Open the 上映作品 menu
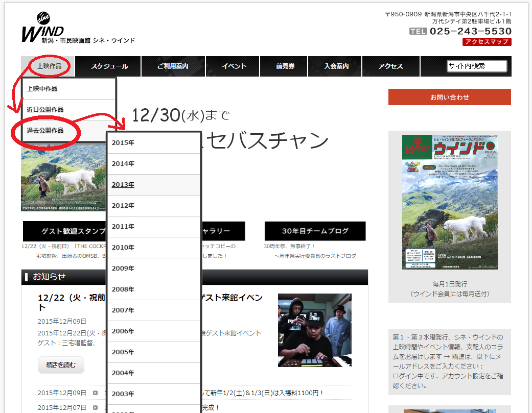The height and width of the screenshot is (413, 532). tap(47, 66)
